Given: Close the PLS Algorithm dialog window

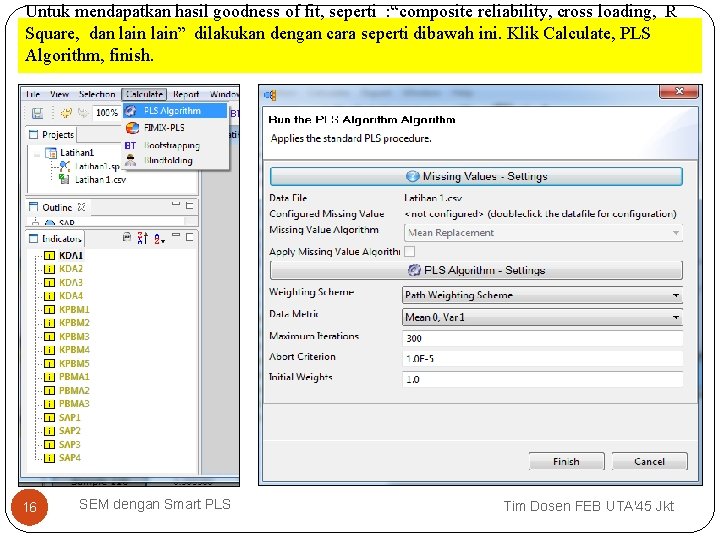Looking at the screenshot, I should tap(679, 91).
